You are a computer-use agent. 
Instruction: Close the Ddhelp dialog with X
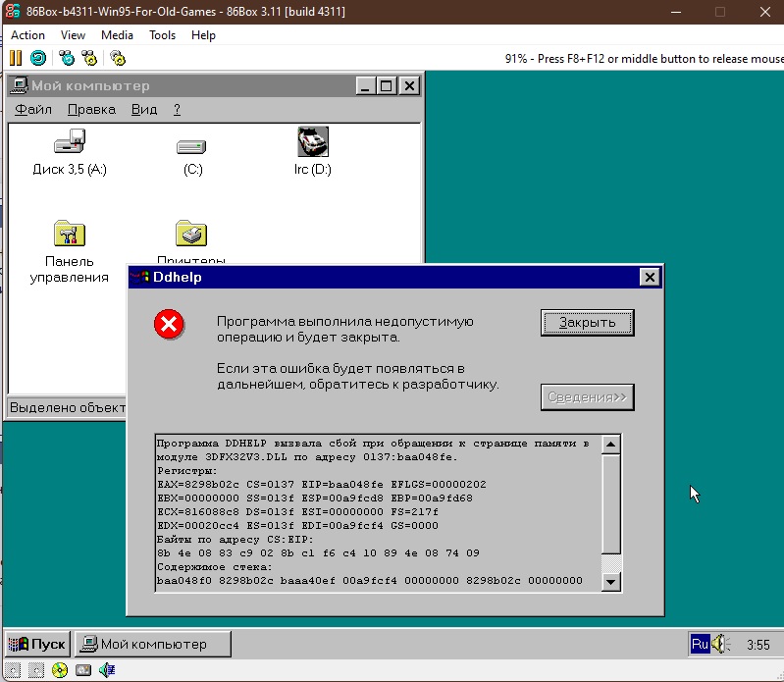pos(650,277)
